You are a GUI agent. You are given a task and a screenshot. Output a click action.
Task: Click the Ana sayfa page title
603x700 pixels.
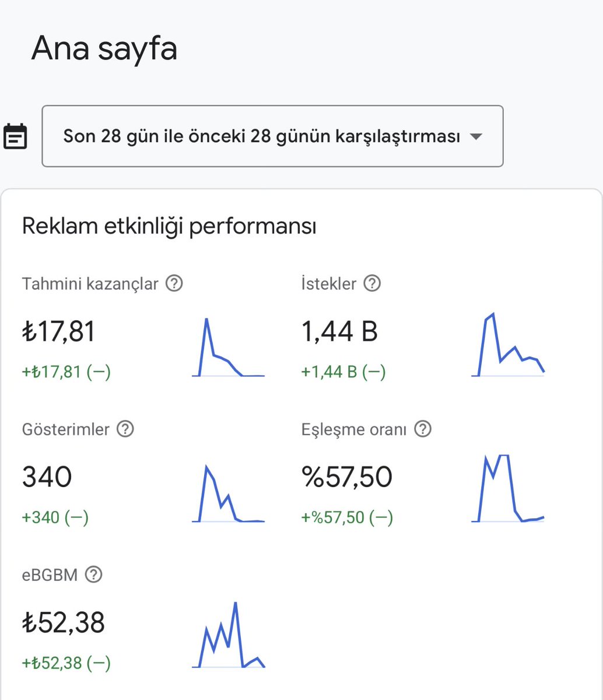(104, 48)
